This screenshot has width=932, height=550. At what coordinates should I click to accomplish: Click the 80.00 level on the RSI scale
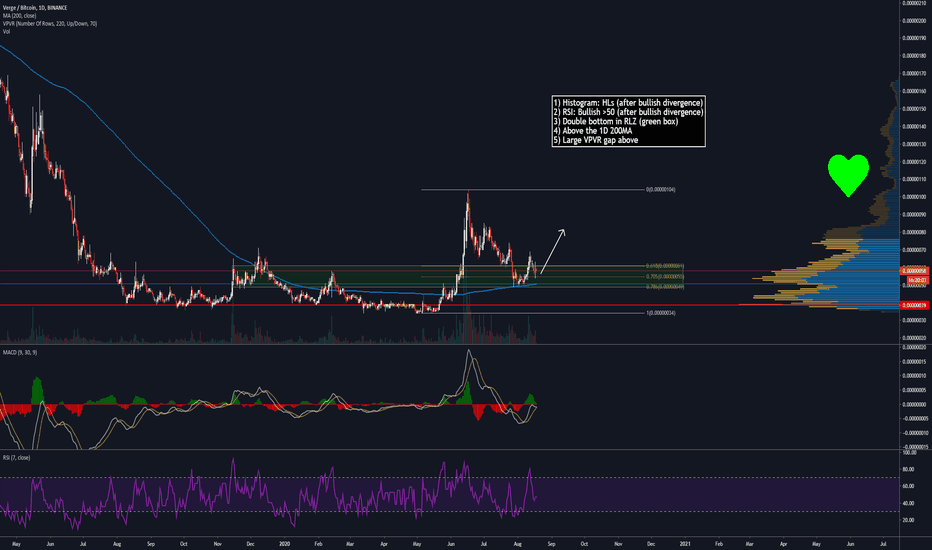[x=908, y=469]
